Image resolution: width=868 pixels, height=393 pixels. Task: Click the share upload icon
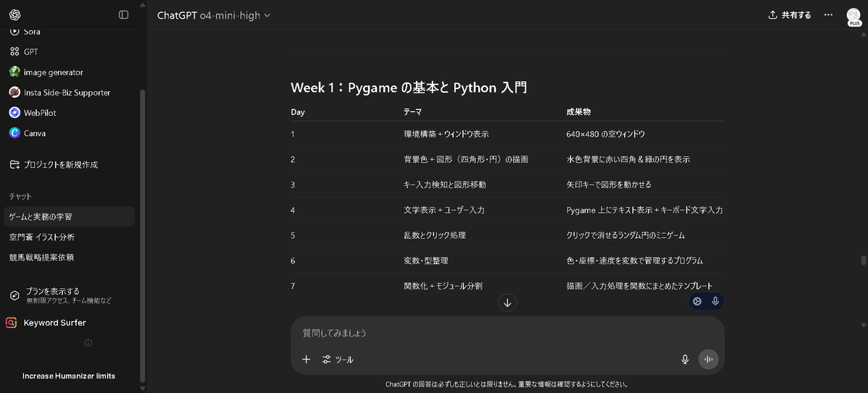773,14
